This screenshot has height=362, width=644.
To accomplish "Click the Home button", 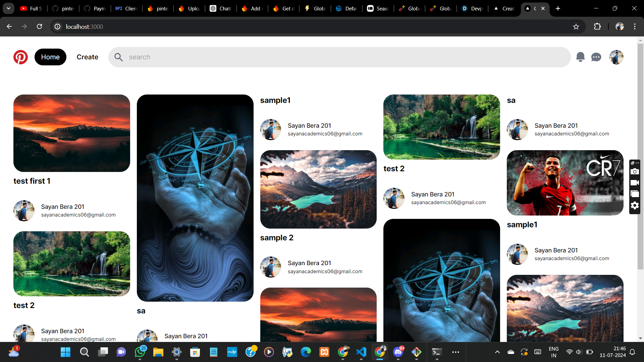I will click(50, 57).
